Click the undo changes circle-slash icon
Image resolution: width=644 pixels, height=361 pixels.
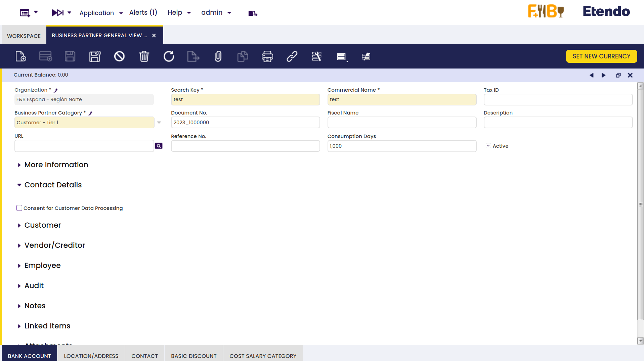[119, 56]
